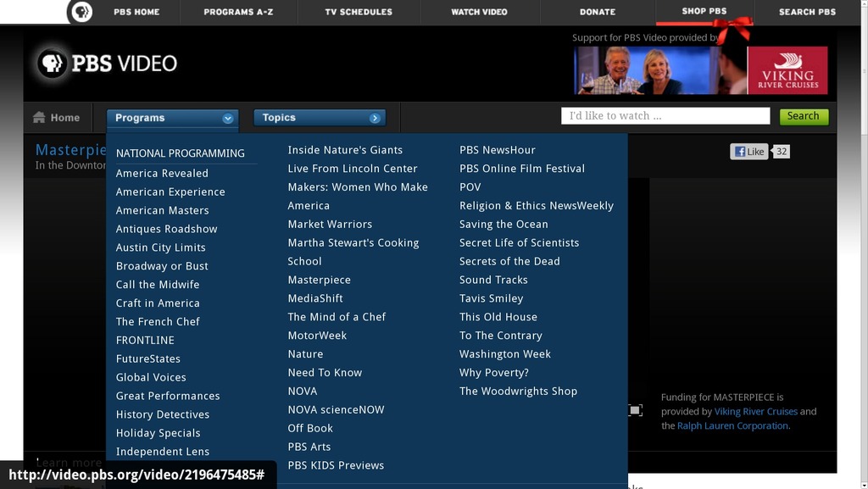Select Call the Midwife program
868x489 pixels.
point(158,284)
